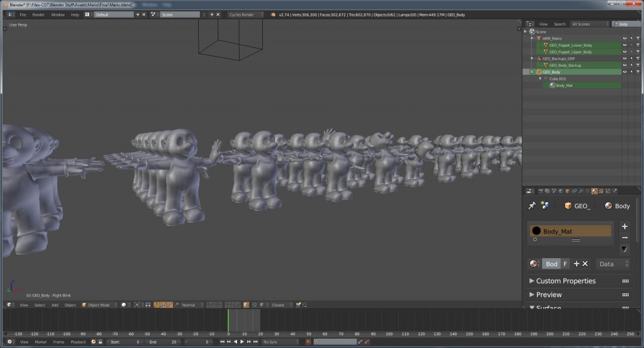Viewport: 644px width, 348px height.
Task: Open the Modifiers wrench tab icon
Action: click(x=580, y=191)
